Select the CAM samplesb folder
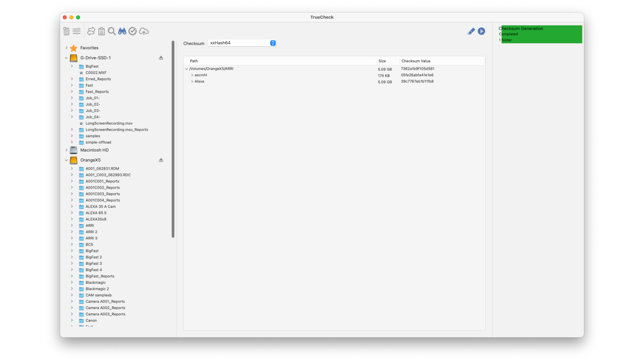 pyautogui.click(x=99, y=295)
